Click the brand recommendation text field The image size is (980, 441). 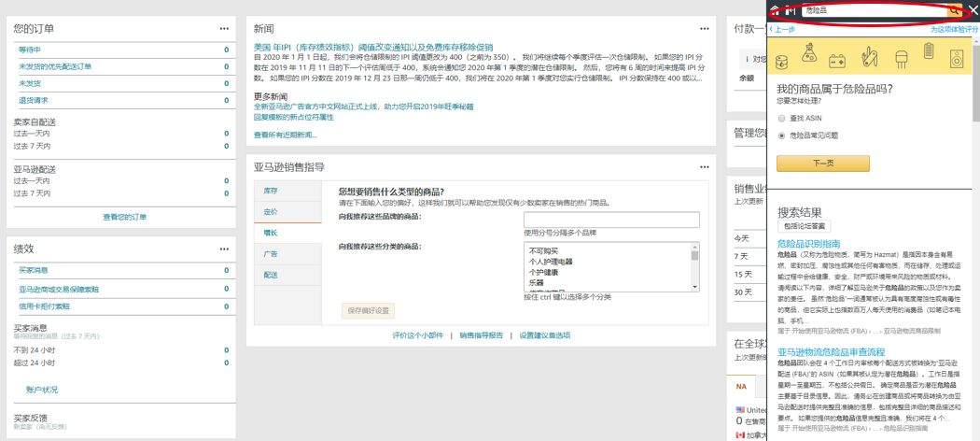coord(611,220)
